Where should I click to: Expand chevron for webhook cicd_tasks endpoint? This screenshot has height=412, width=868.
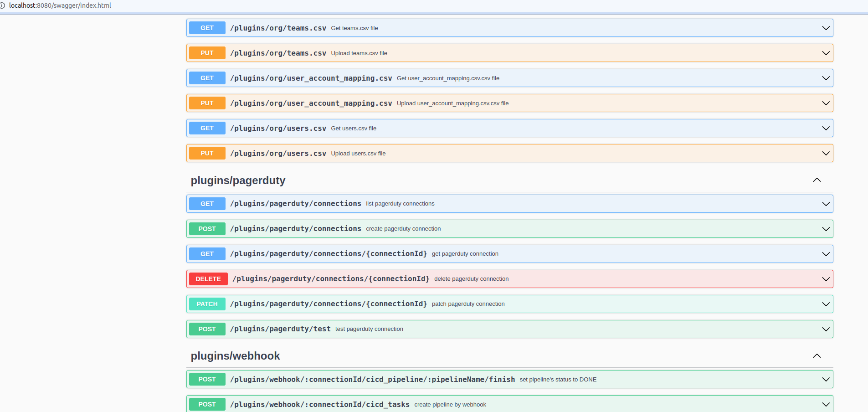(x=826, y=404)
